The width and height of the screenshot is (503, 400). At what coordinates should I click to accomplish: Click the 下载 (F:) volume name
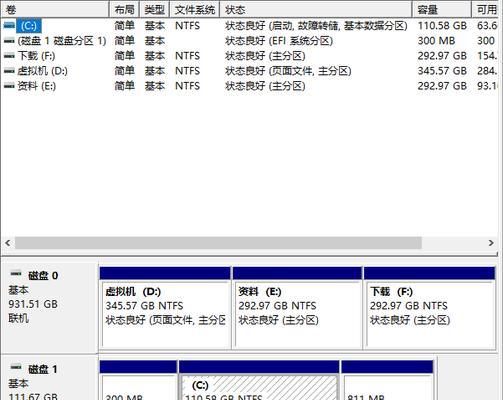(36, 56)
